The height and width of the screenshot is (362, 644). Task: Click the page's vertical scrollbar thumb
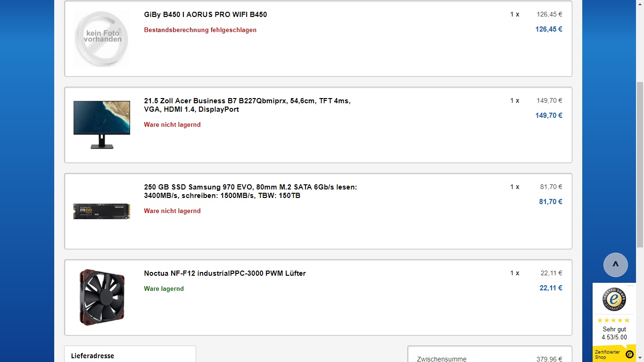point(640,164)
